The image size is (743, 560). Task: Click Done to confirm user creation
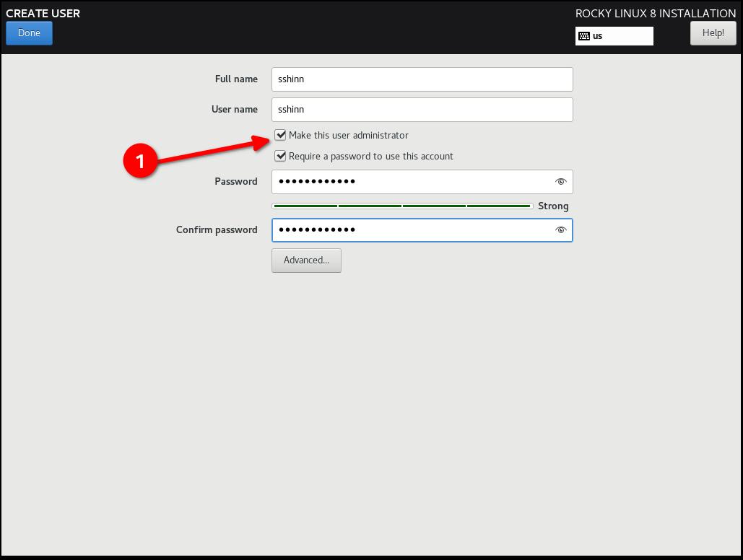[x=29, y=32]
